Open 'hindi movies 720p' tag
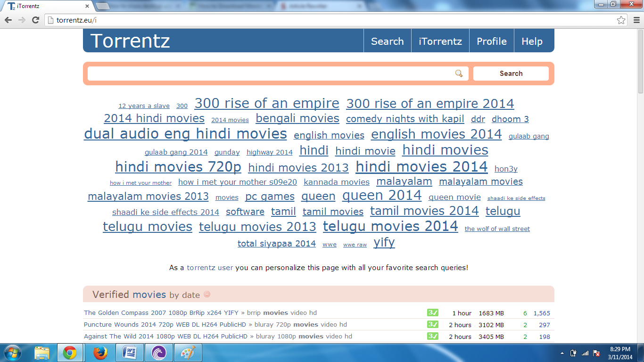 (178, 167)
